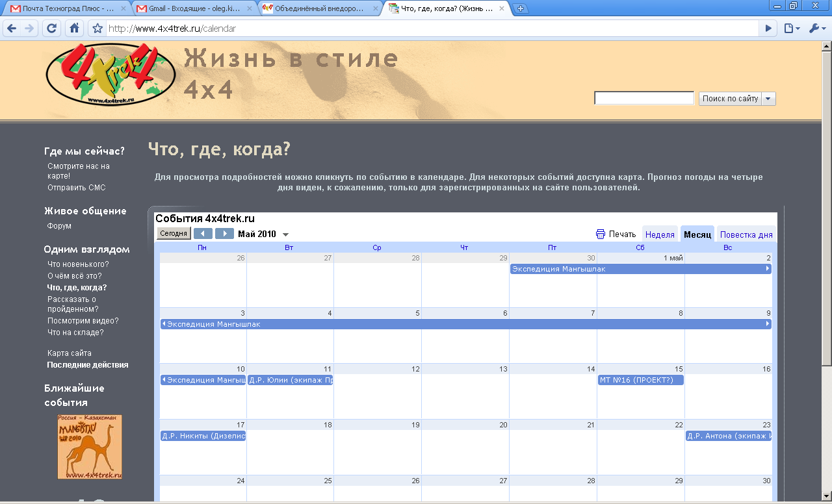Viewport: 832px width, 504px height.
Task: Open the Mangistau camel event thumbnail
Action: click(x=90, y=447)
